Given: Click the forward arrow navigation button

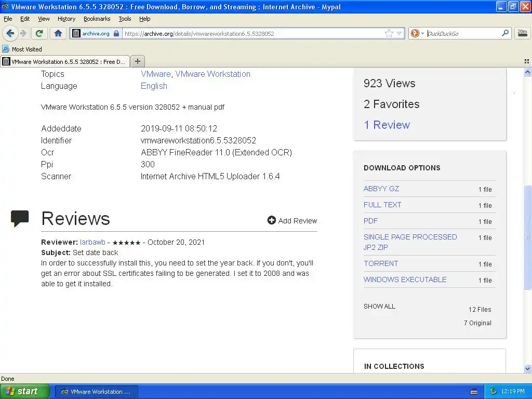Looking at the screenshot, I should pos(23,33).
